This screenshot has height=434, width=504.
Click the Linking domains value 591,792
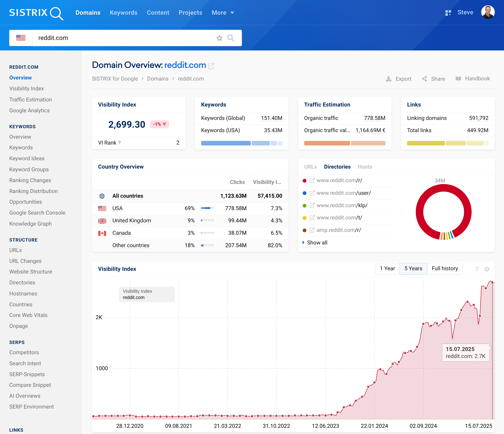pos(479,118)
